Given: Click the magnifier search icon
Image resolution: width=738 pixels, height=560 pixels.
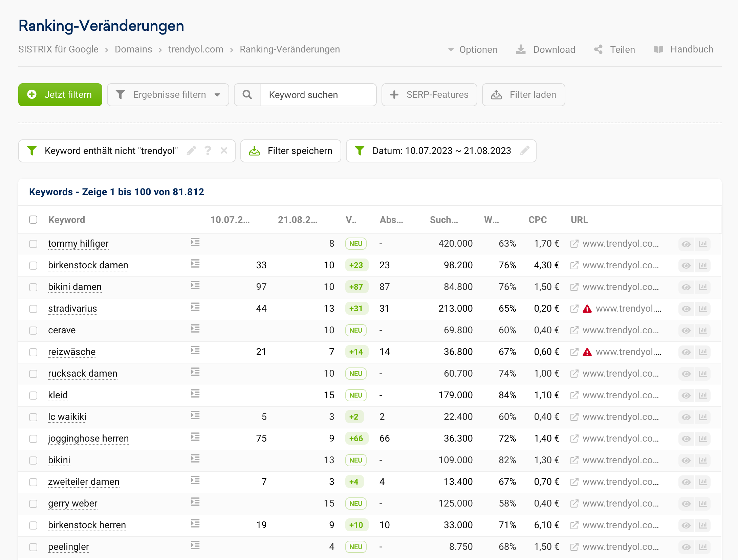Looking at the screenshot, I should click(x=247, y=95).
